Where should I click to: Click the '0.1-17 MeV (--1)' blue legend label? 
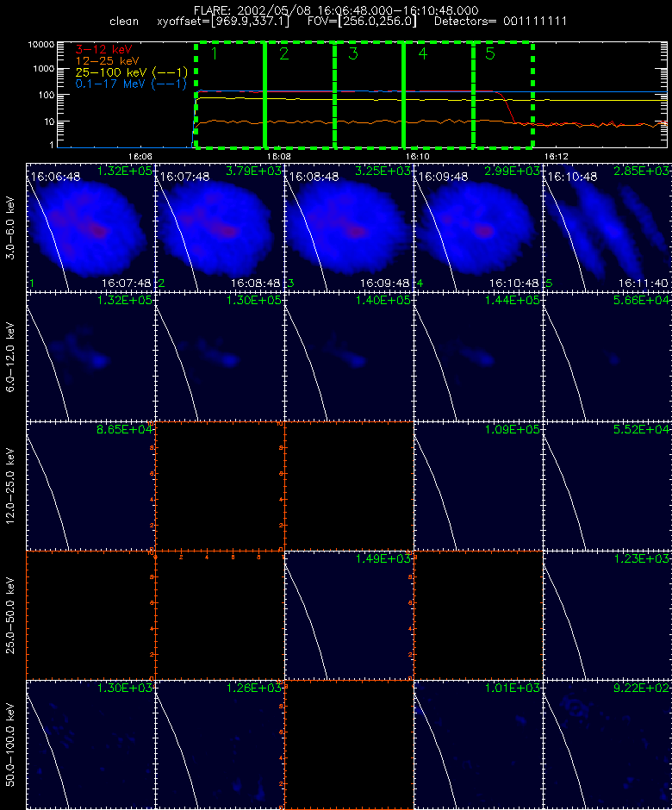pyautogui.click(x=131, y=84)
